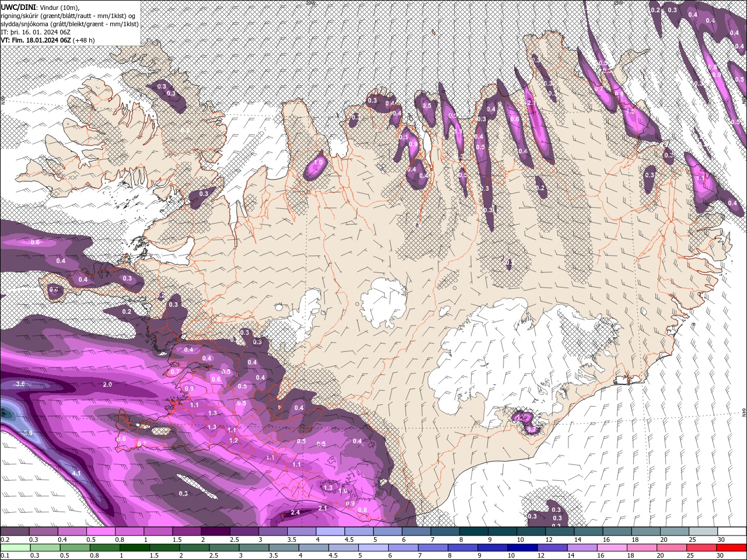This screenshot has width=747, height=560.
Task: Click the darkest purple swatch between 2 and 2.5
Action: coord(215,531)
